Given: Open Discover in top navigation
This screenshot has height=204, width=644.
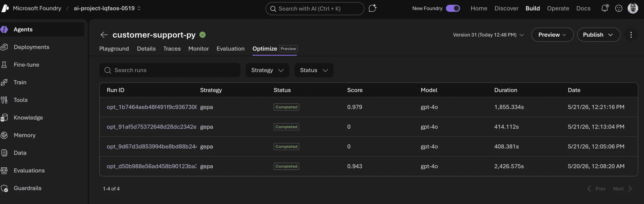Looking at the screenshot, I should coord(506,8).
